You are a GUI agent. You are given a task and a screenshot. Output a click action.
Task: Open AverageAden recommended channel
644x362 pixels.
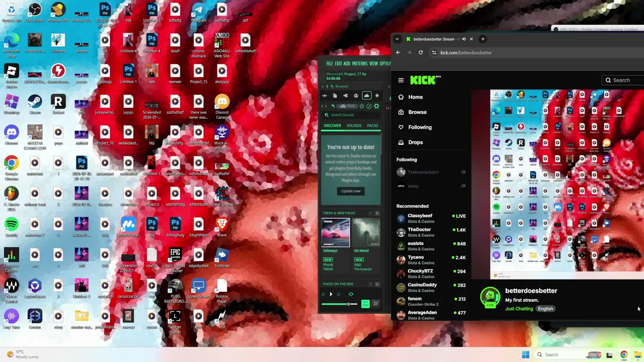click(x=431, y=315)
